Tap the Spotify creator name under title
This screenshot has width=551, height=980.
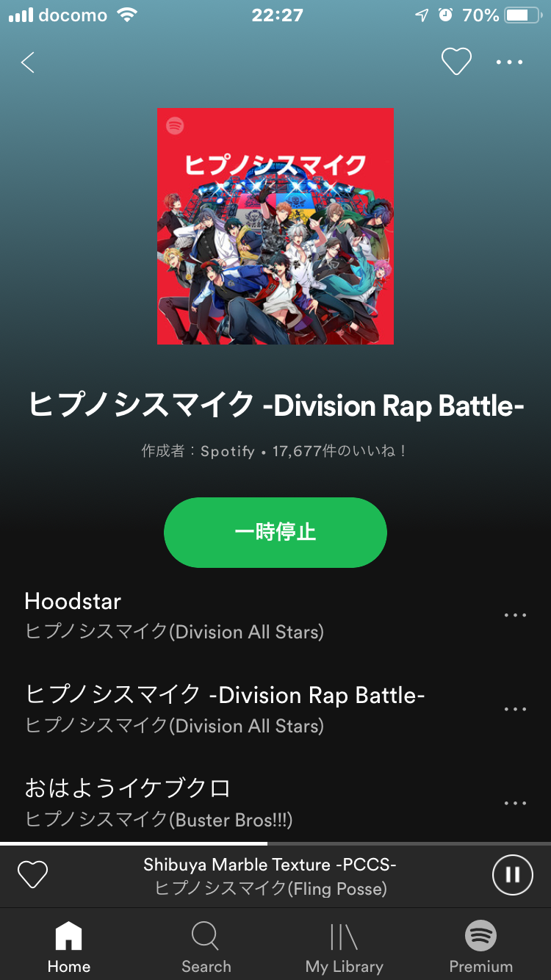(228, 451)
